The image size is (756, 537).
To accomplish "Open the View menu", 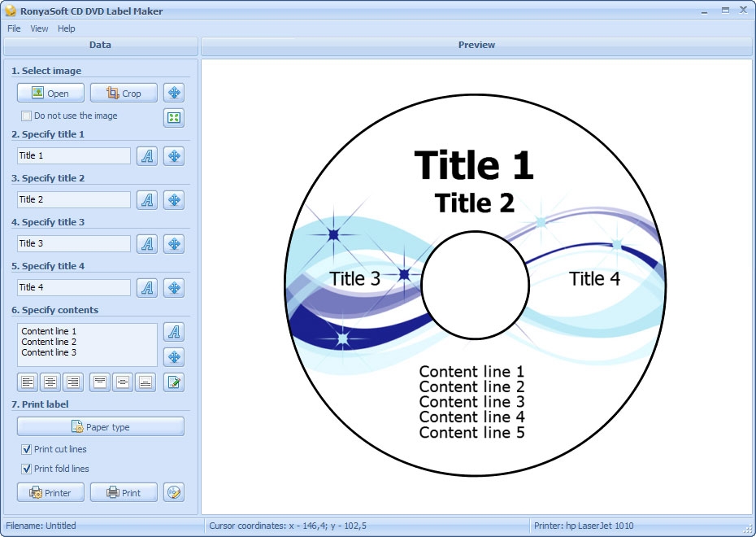I will 39,28.
